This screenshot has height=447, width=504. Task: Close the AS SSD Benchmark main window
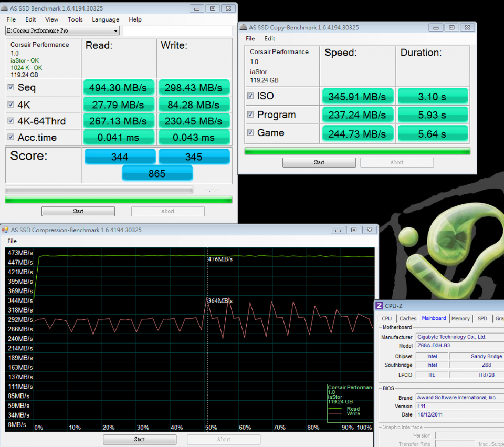pyautogui.click(x=228, y=8)
